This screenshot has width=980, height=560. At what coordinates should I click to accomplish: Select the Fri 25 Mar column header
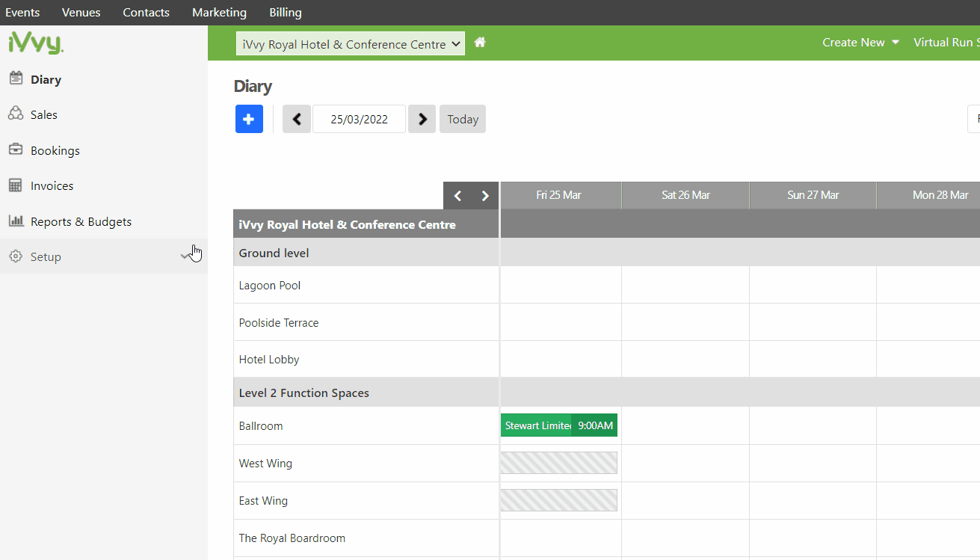pyautogui.click(x=561, y=195)
